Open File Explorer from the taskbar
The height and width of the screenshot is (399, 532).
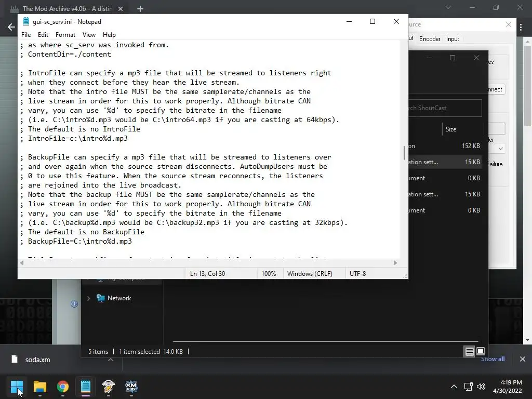39,387
